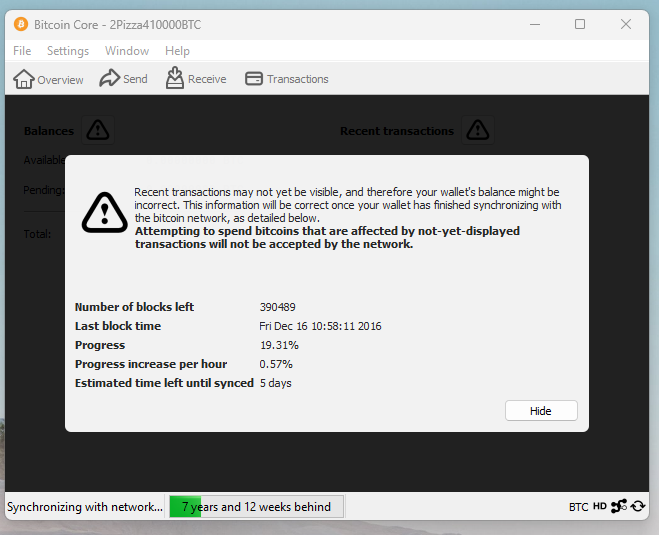Click the syncing spinner status icon

pos(638,506)
